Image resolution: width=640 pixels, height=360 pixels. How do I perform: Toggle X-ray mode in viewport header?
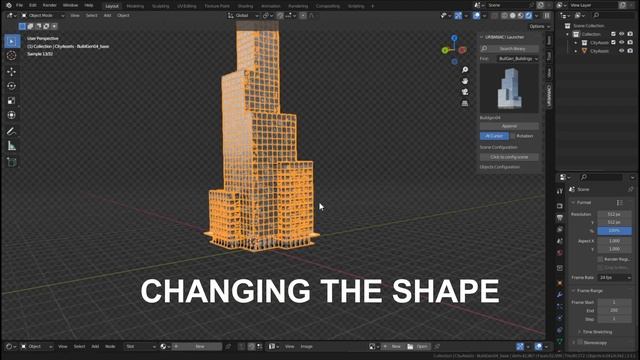(x=495, y=16)
